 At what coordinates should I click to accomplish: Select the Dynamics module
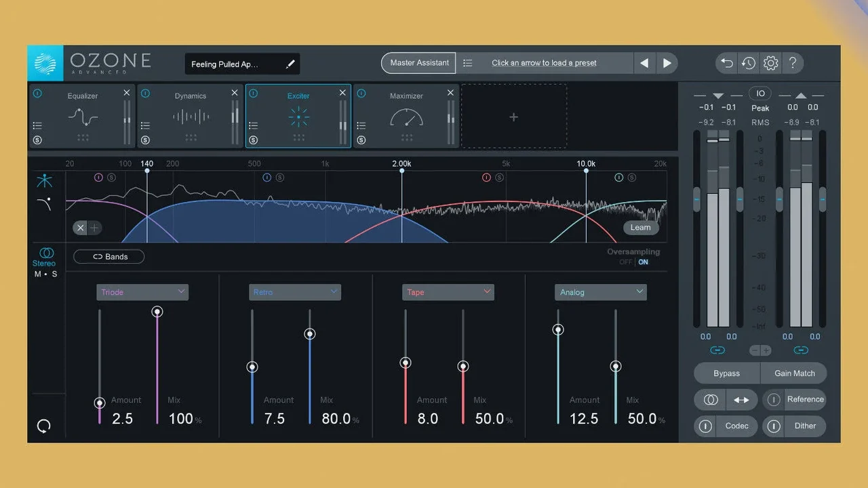click(x=190, y=116)
